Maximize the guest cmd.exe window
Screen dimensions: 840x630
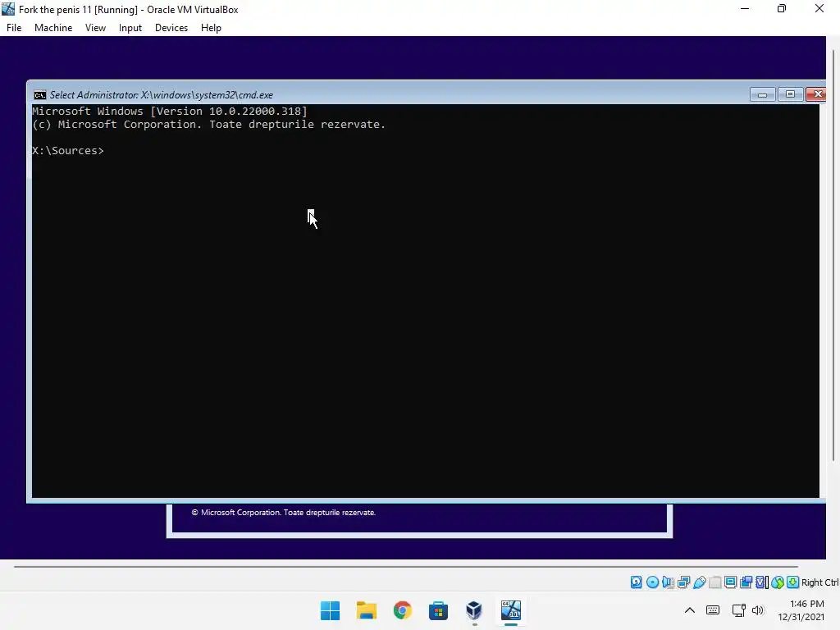coord(790,94)
